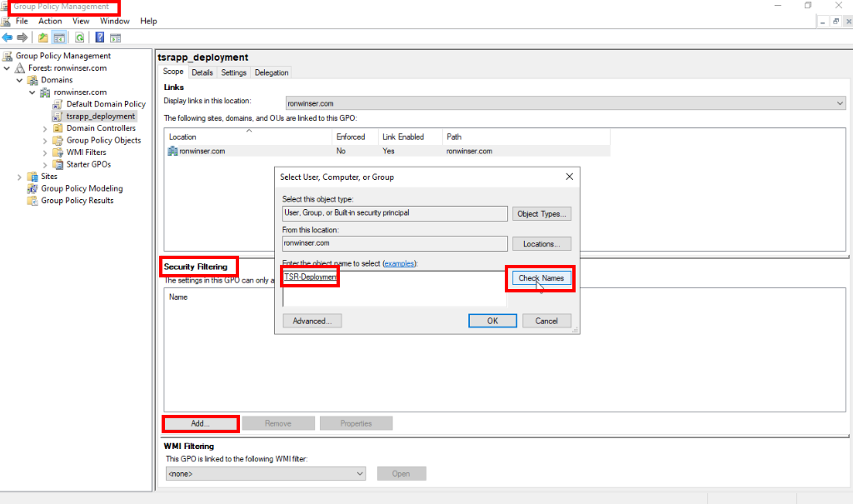853x504 pixels.
Task: Click the Up One Level folder icon
Action: point(43,37)
